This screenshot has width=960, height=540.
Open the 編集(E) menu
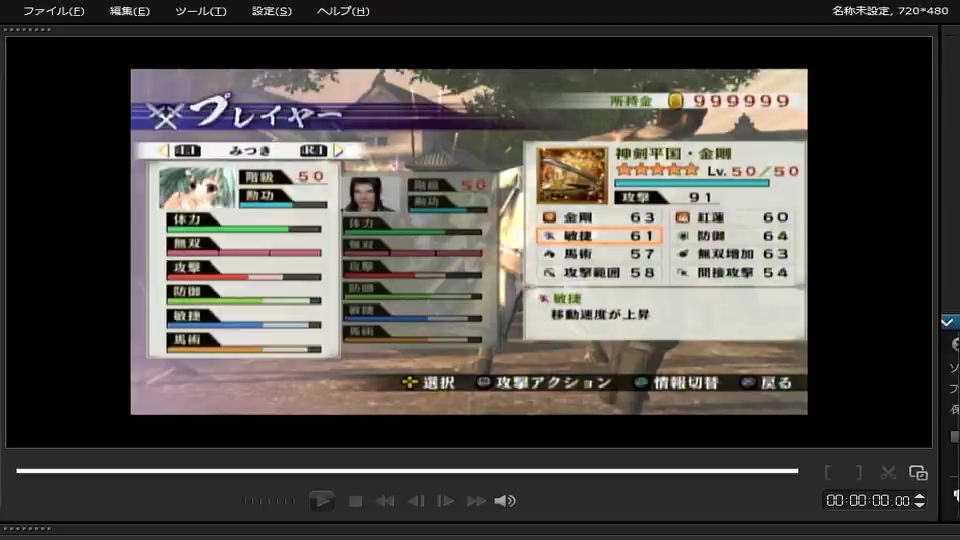tap(129, 11)
